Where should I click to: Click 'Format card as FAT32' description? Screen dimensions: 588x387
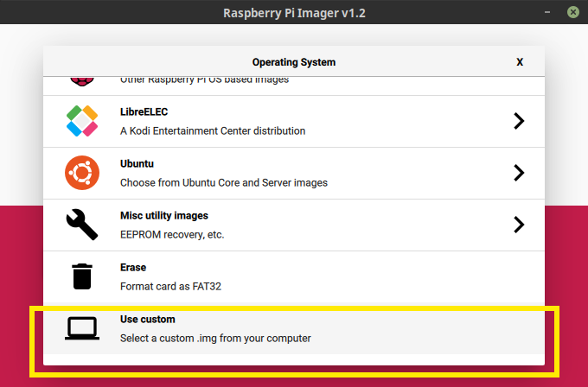tap(170, 287)
